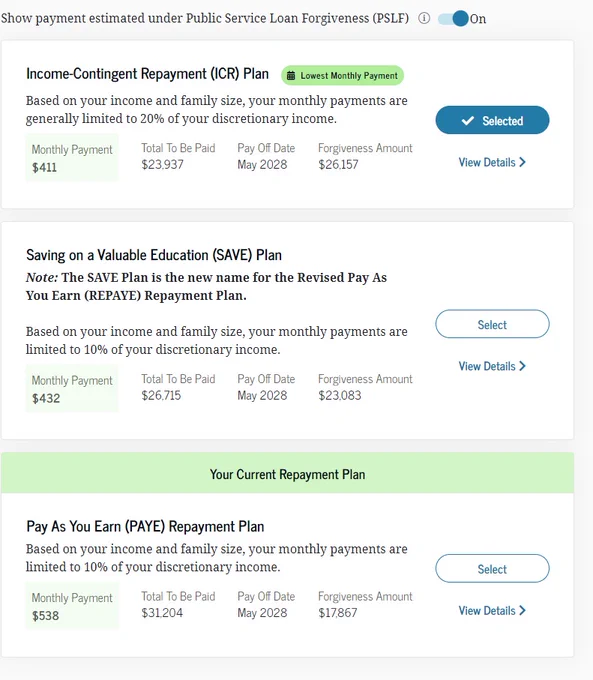Expand ICR plan details chevron arrow

click(x=522, y=162)
